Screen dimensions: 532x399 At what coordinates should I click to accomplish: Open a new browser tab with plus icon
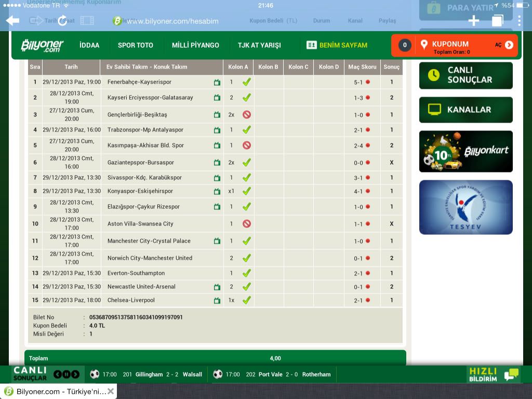[x=474, y=21]
